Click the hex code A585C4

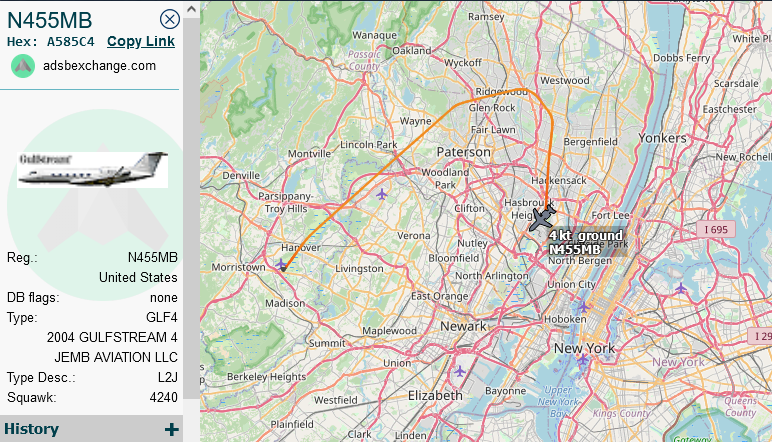[x=70, y=42]
